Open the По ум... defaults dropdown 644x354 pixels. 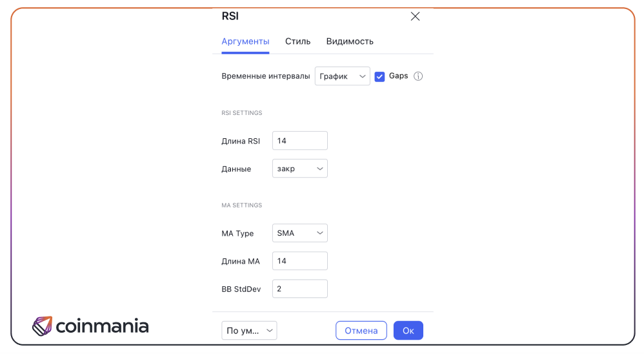(249, 331)
